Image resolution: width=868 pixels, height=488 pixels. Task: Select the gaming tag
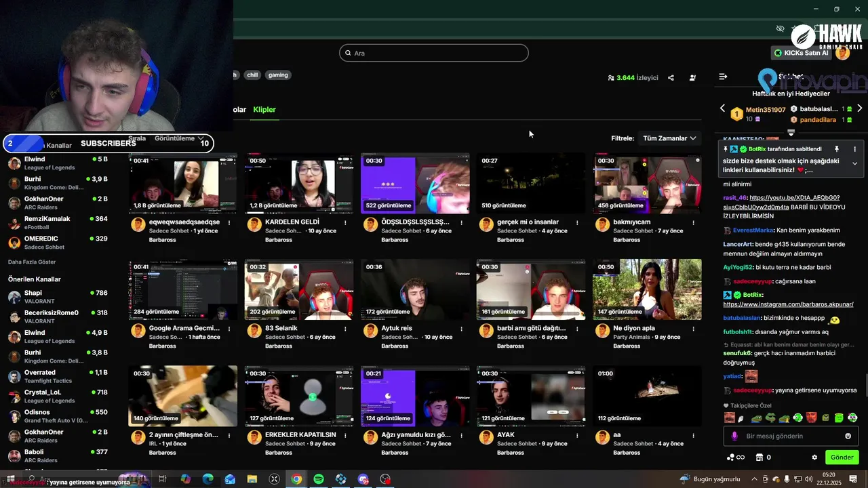[x=278, y=75]
